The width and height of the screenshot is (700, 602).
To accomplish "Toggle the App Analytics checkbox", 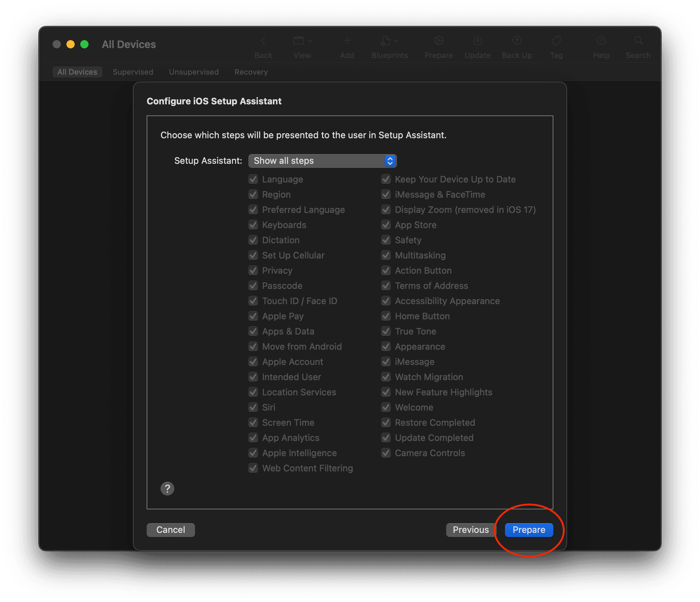I will click(253, 438).
